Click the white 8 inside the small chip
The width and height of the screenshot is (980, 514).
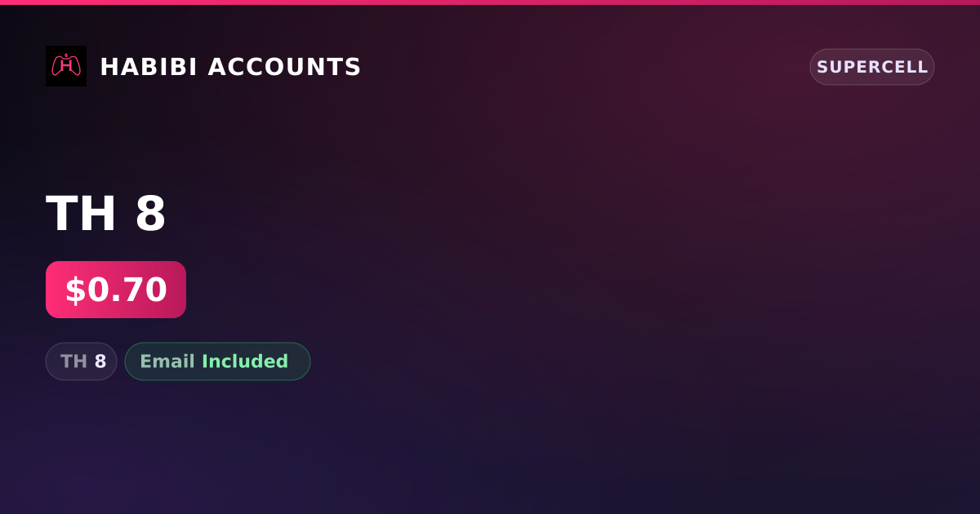pos(100,361)
